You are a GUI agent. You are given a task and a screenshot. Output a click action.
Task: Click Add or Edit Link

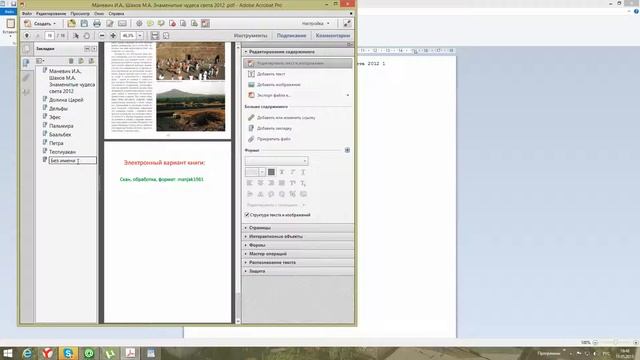click(x=282, y=118)
